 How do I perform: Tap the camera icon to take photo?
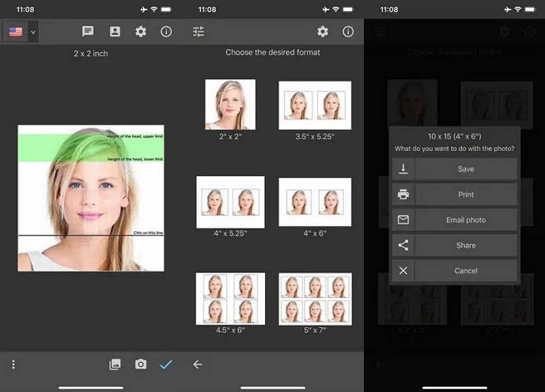(x=140, y=364)
